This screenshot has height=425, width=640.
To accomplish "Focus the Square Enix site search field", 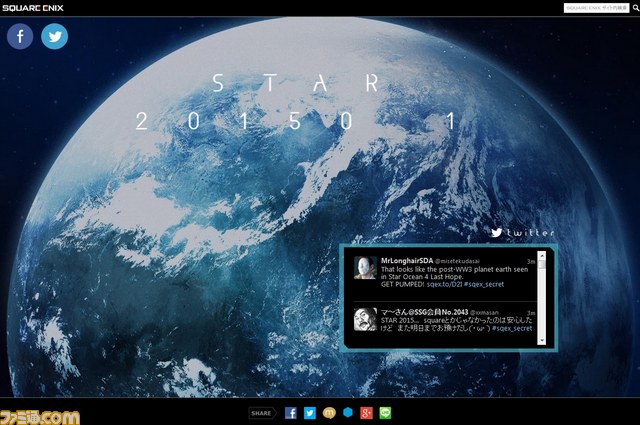I will [596, 8].
